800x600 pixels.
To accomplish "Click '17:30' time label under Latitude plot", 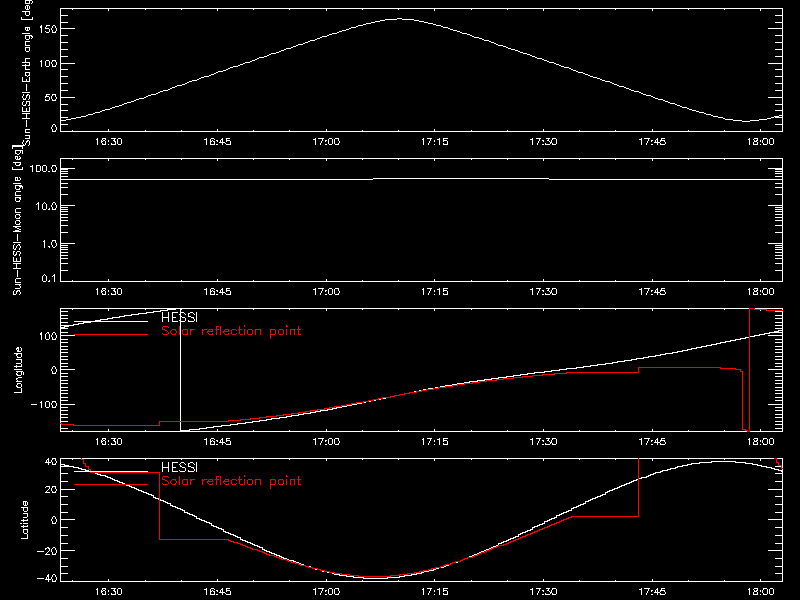I will click(543, 592).
